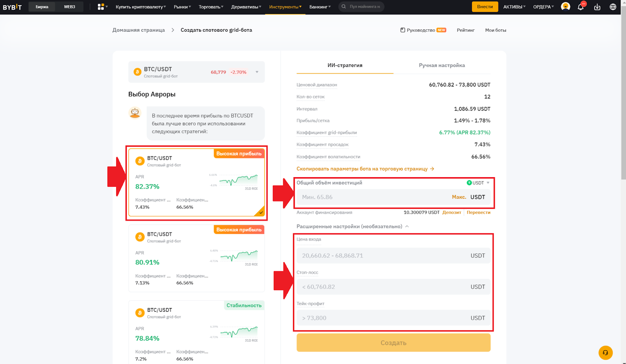Click Перевести link
This screenshot has height=364, width=626.
(478, 212)
